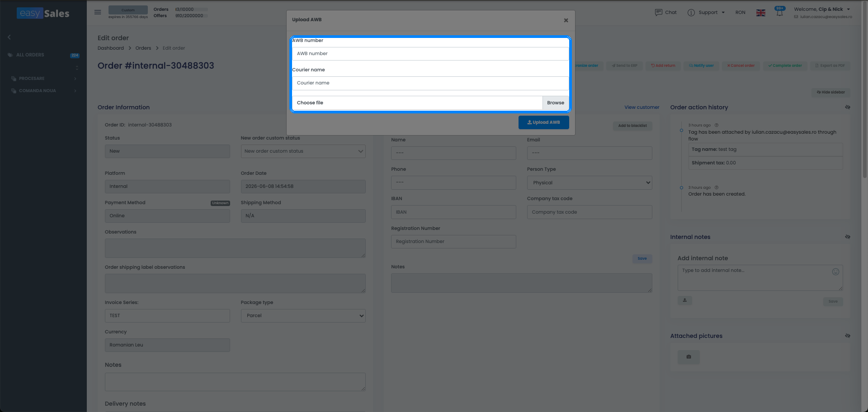
Task: Close the Upload AWB dialog
Action: [x=566, y=20]
